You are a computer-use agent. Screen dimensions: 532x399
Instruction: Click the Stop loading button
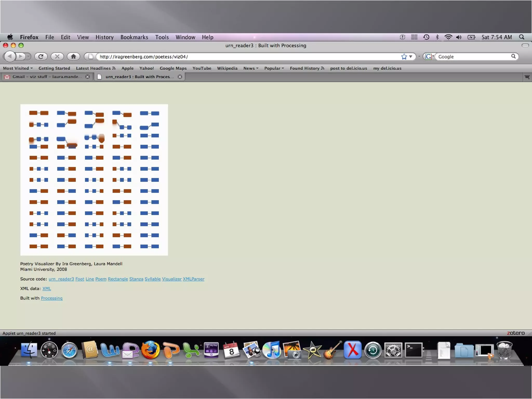57,56
